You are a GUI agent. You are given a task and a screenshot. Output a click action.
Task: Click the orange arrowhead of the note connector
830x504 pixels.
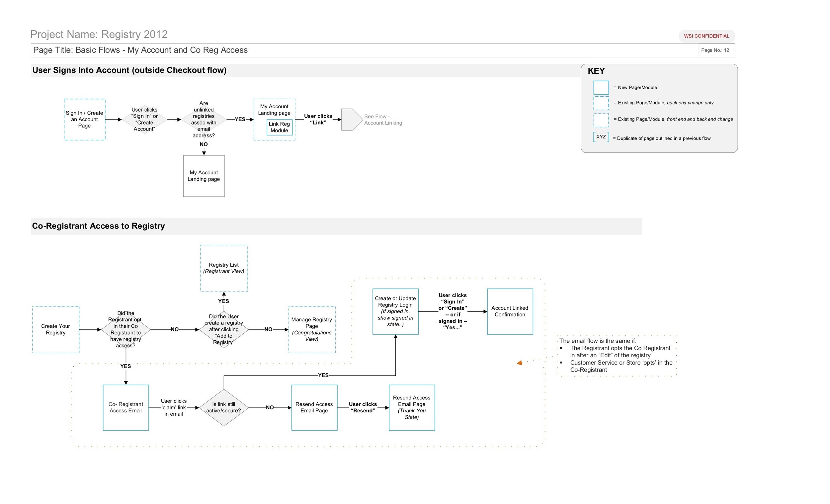[520, 363]
